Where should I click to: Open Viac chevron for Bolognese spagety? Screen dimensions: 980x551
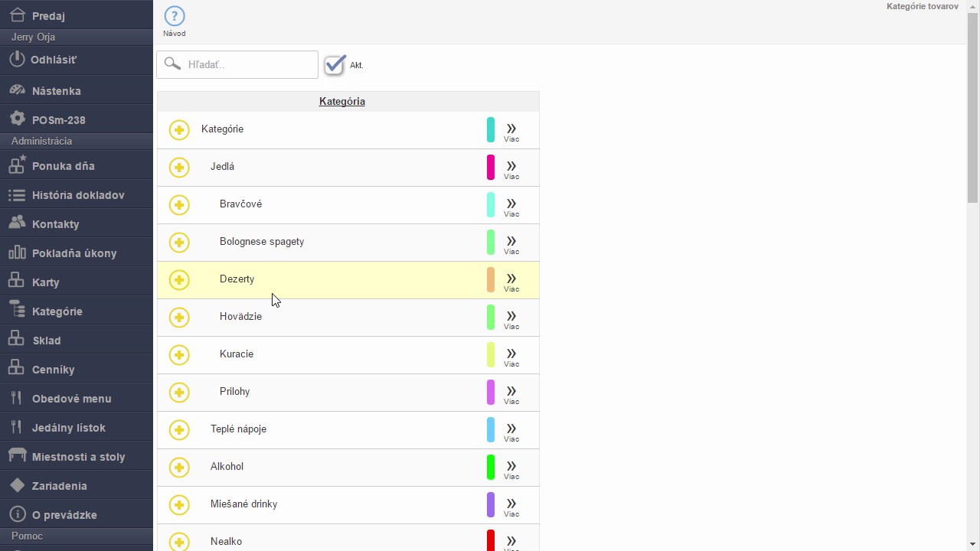[511, 245]
